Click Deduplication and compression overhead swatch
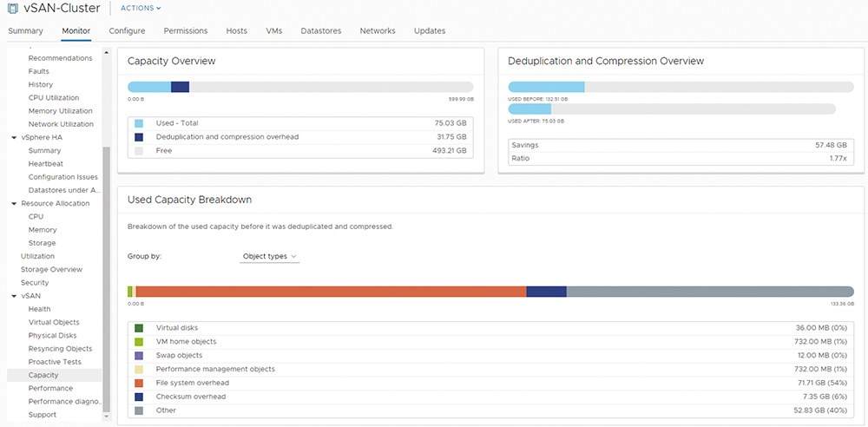 139,137
